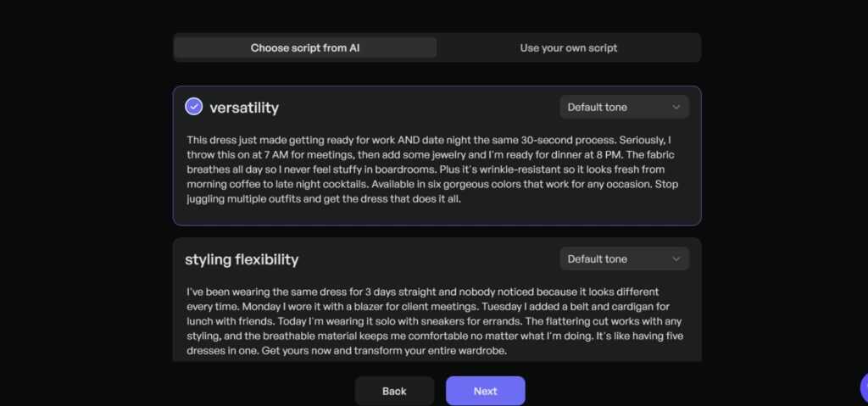Switch to the Choose script from AI tab
This screenshot has height=406, width=868.
[305, 47]
